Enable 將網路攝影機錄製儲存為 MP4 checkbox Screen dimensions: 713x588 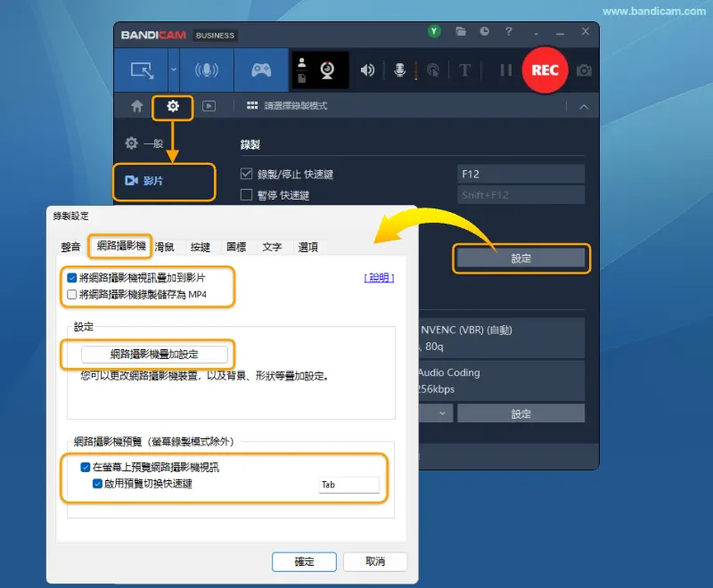click(x=72, y=295)
